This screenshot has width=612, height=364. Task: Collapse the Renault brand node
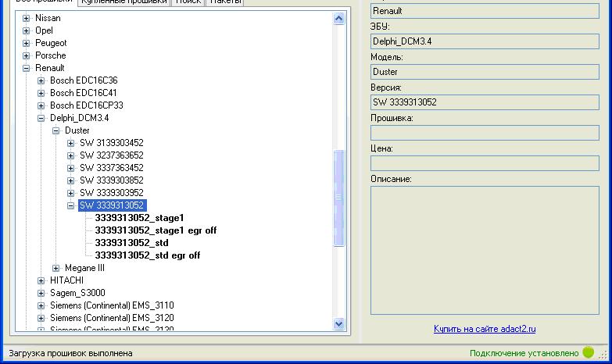tap(27, 68)
